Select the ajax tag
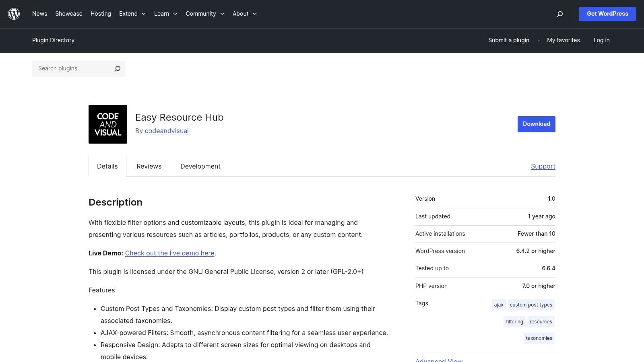The height and width of the screenshot is (362, 644). click(498, 305)
